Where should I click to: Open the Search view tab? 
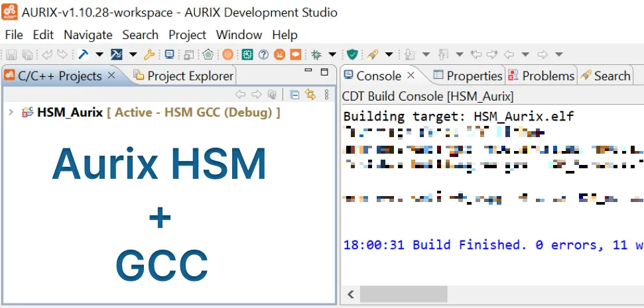605,76
